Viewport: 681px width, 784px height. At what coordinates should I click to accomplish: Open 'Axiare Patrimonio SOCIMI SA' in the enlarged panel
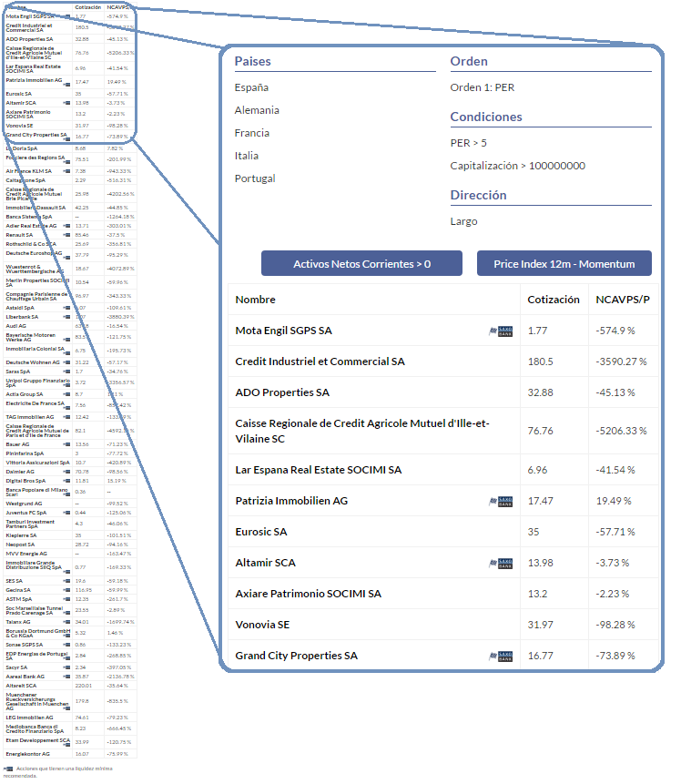(308, 594)
